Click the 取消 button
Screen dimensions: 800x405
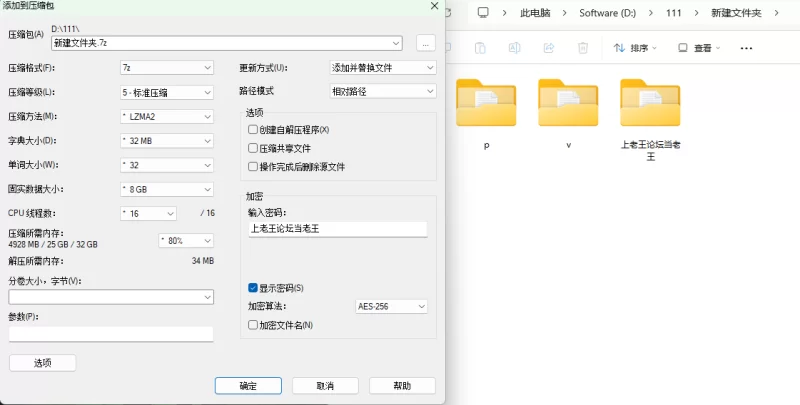coord(325,385)
